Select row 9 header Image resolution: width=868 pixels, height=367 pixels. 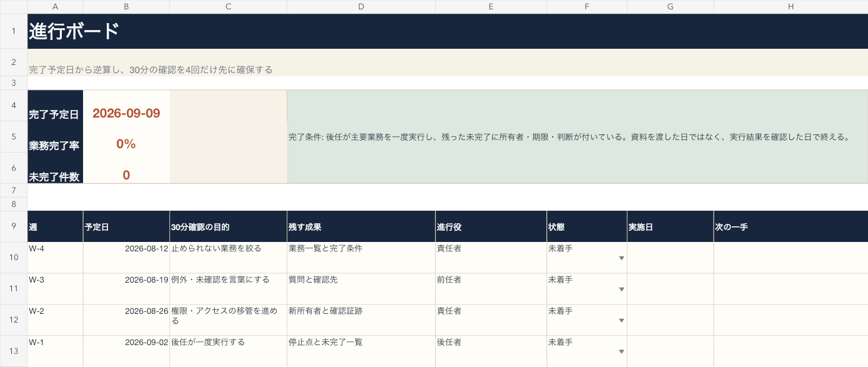(14, 226)
